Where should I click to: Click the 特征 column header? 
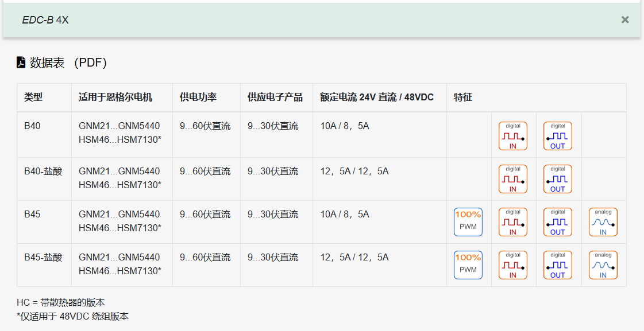click(463, 98)
